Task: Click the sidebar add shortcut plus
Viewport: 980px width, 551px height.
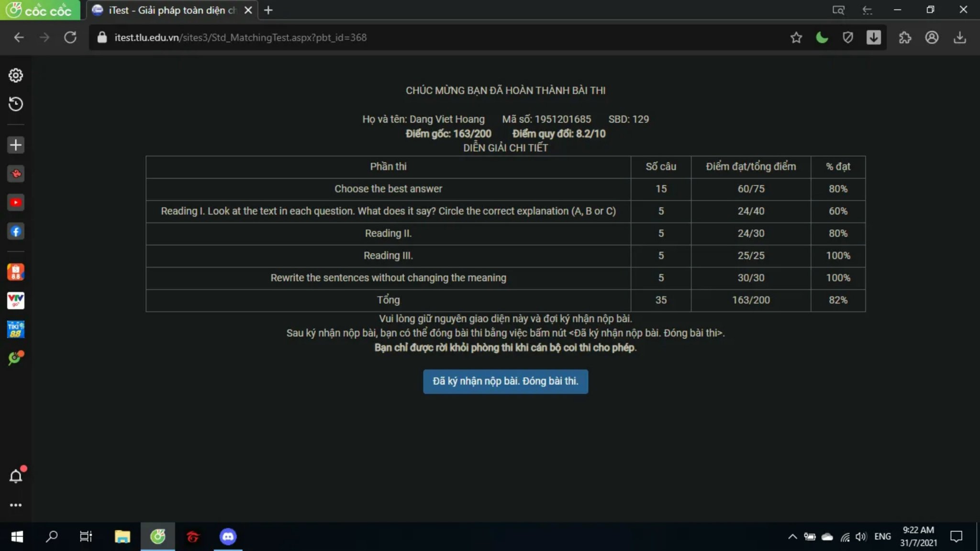Action: pos(16,145)
